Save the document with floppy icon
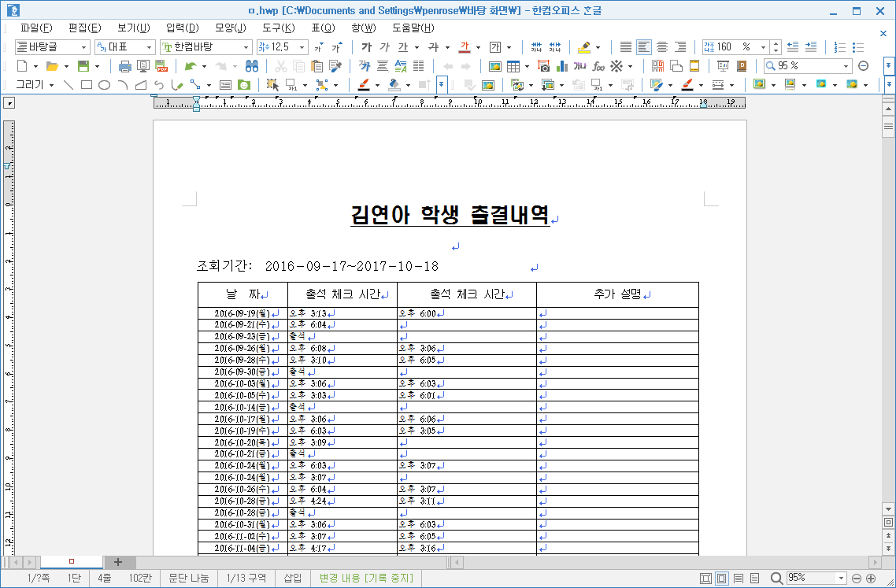 (83, 66)
